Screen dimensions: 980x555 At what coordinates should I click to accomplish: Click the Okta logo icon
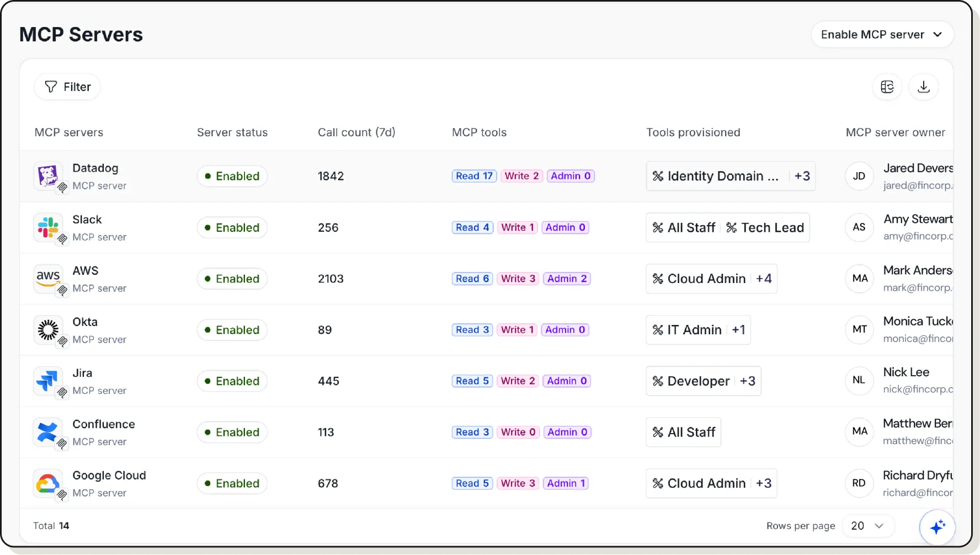(48, 330)
